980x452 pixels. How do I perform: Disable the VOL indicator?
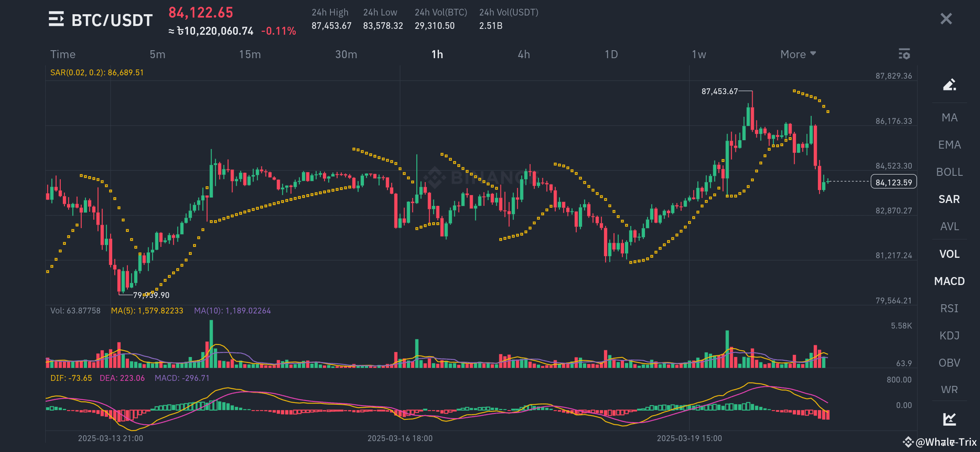click(950, 254)
